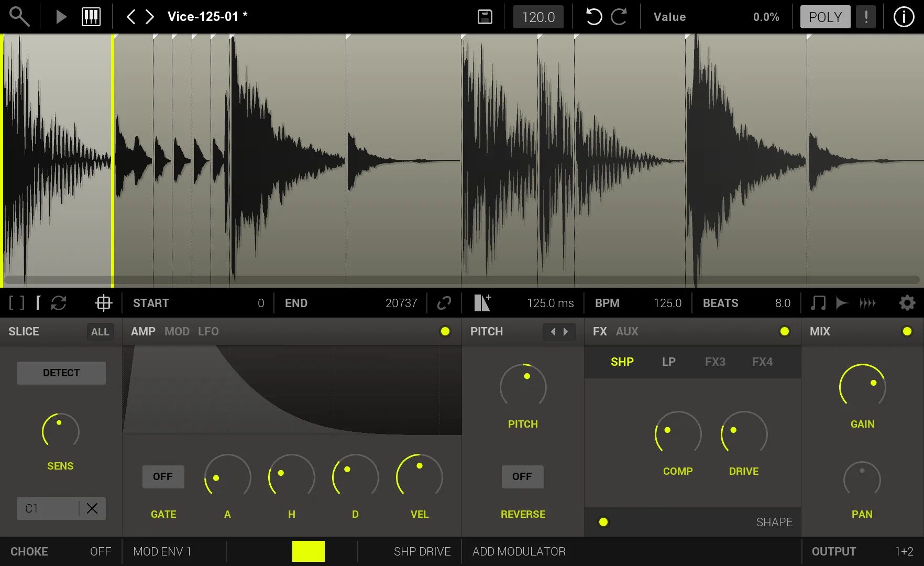Switch to the AUX tab
Screen dimensions: 924x566
[627, 332]
